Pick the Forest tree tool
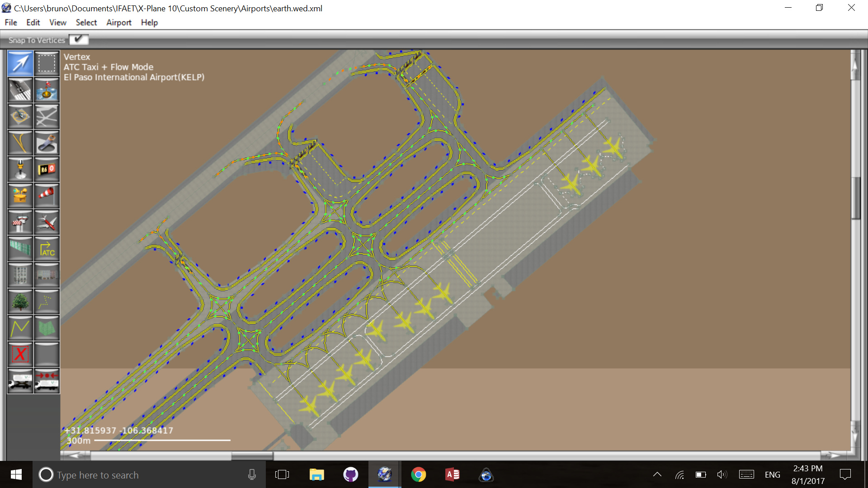Viewport: 868px width, 488px height. (x=20, y=301)
